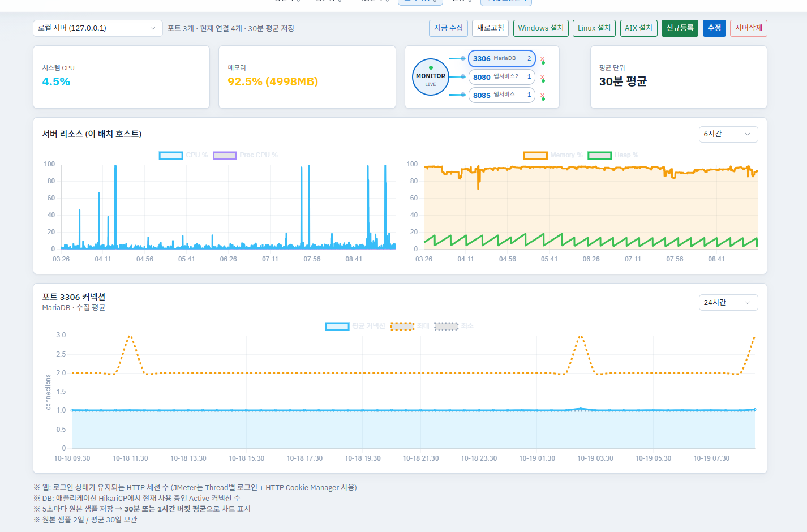Click the MariaDB · 수집 평균 subtitle

(x=74, y=308)
